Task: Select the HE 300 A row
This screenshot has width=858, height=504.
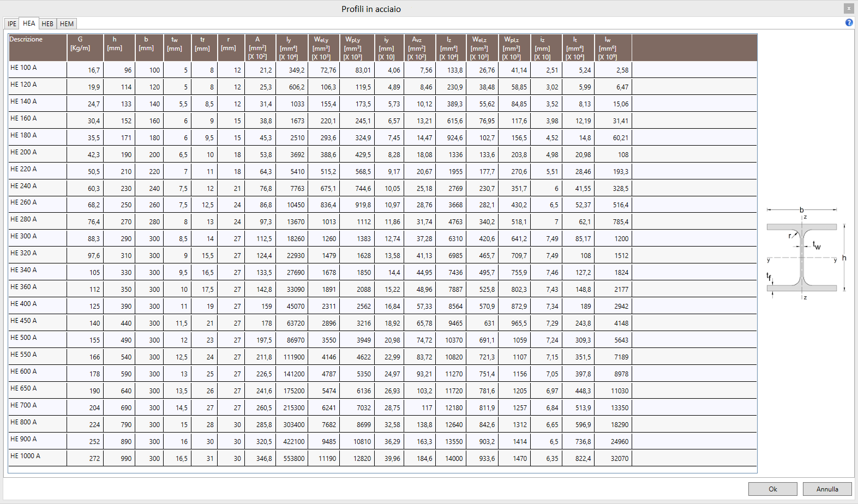Action: 383,238
